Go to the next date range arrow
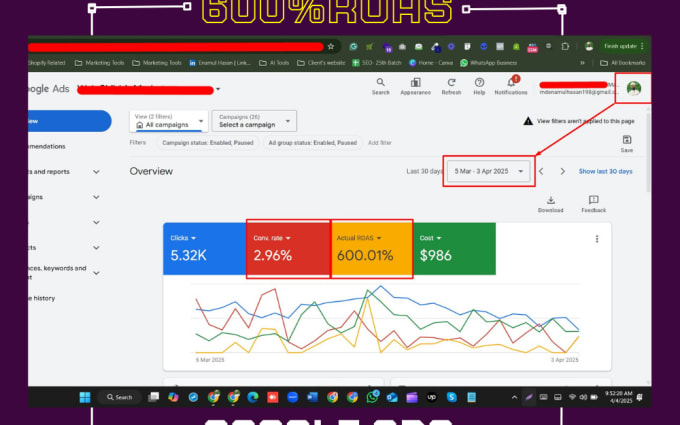 click(562, 171)
